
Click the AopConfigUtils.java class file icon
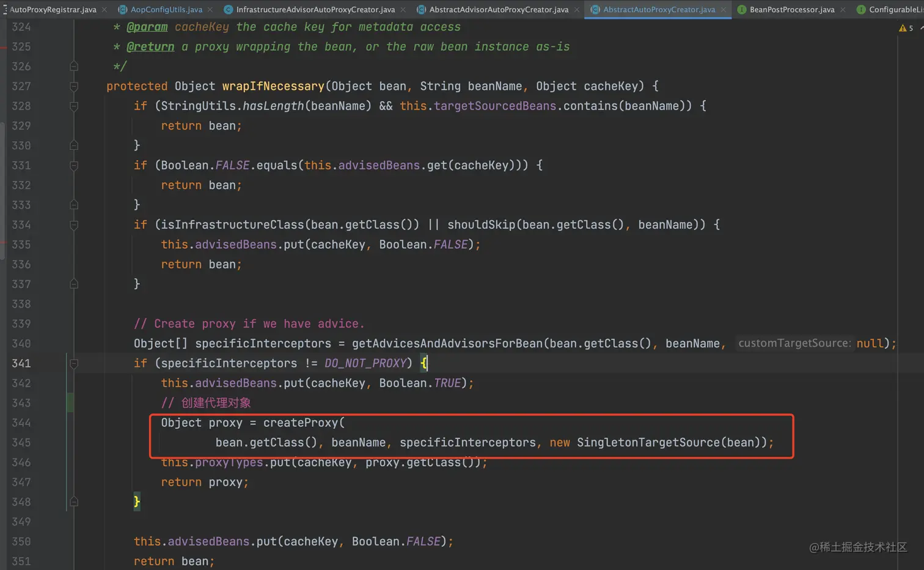[122, 9]
